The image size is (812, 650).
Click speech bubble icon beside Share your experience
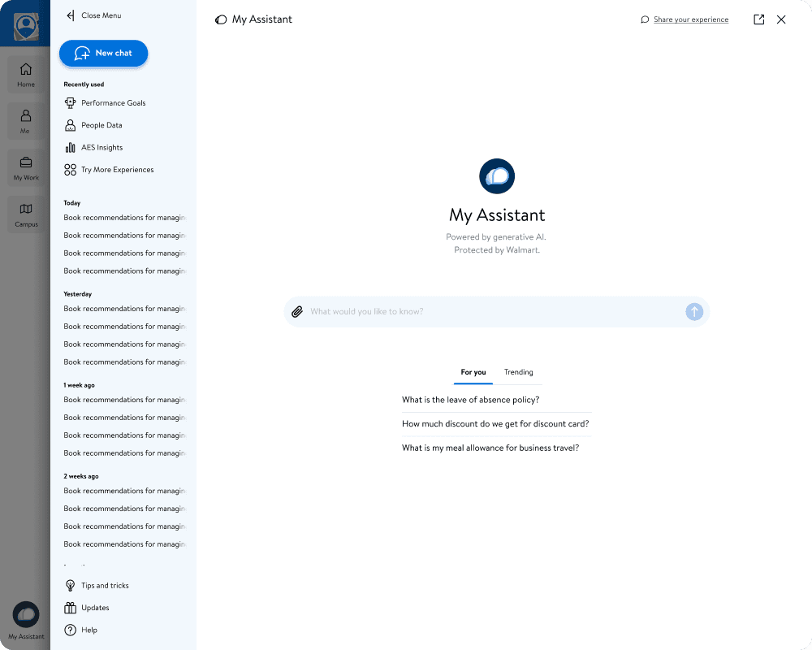(x=645, y=19)
